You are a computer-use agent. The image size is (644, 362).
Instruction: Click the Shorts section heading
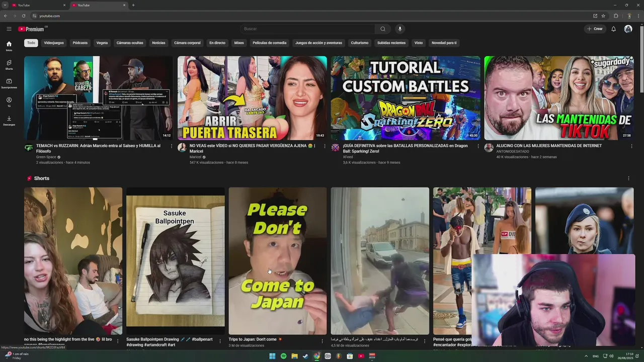point(42,178)
